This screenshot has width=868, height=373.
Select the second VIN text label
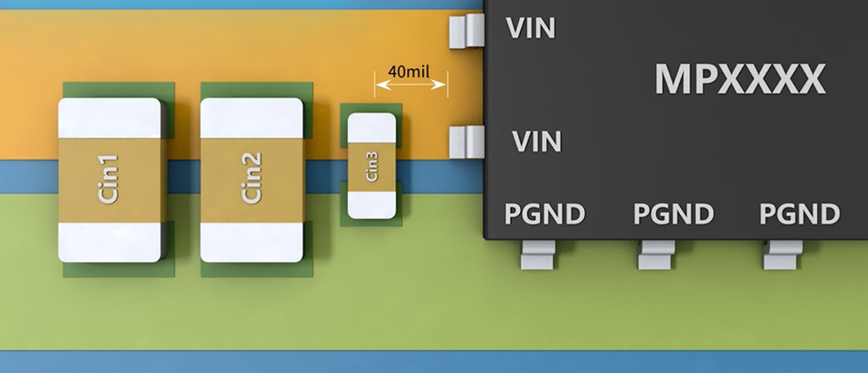click(537, 142)
